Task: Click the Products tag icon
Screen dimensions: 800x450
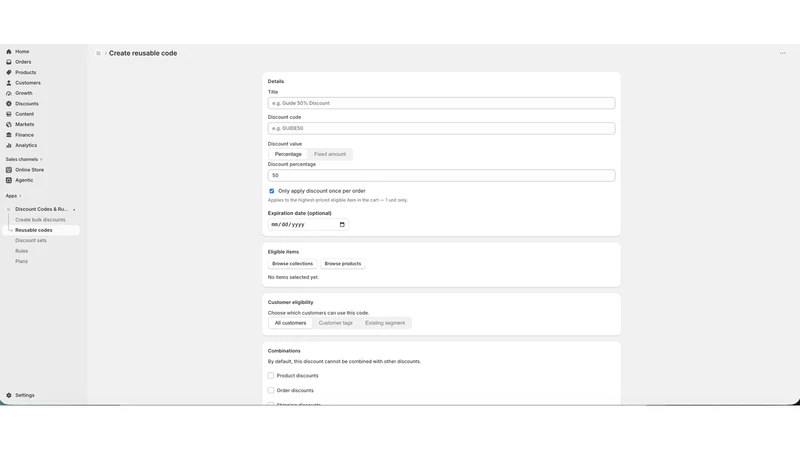Action: (x=9, y=72)
